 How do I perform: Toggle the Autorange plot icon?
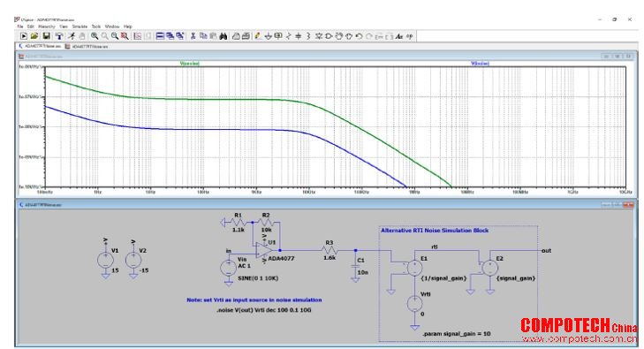click(x=137, y=36)
